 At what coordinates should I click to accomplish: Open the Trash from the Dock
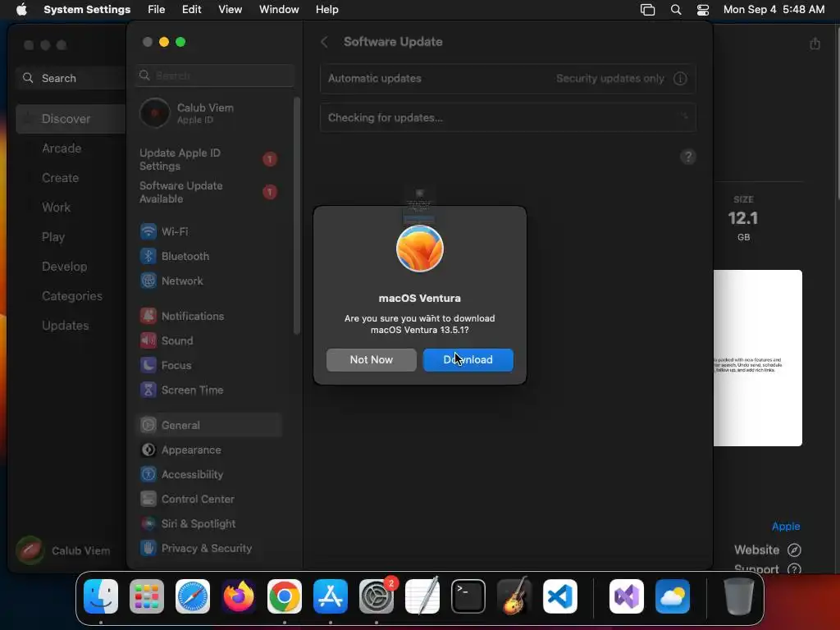(x=739, y=596)
